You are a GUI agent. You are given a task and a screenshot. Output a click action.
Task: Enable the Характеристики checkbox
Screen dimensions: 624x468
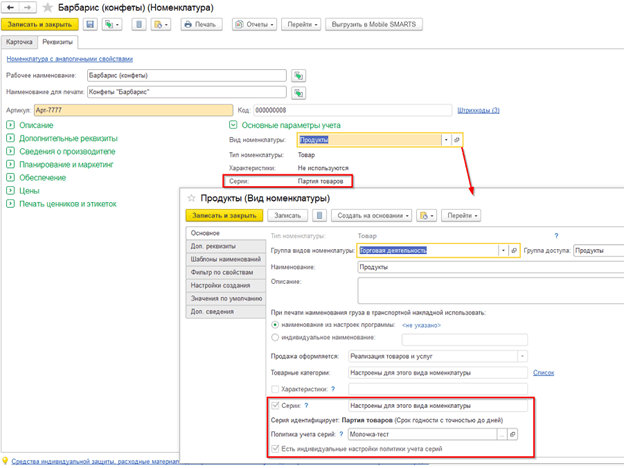[x=277, y=387]
